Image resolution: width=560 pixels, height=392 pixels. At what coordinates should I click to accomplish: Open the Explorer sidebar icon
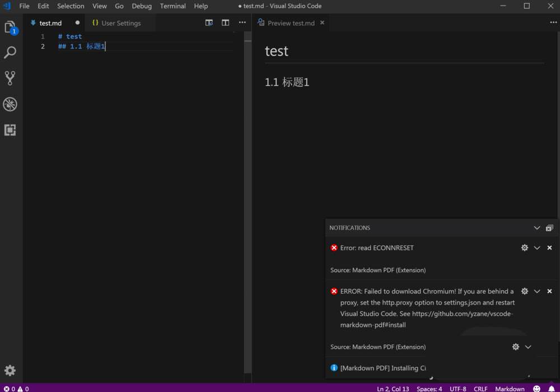pyautogui.click(x=11, y=26)
